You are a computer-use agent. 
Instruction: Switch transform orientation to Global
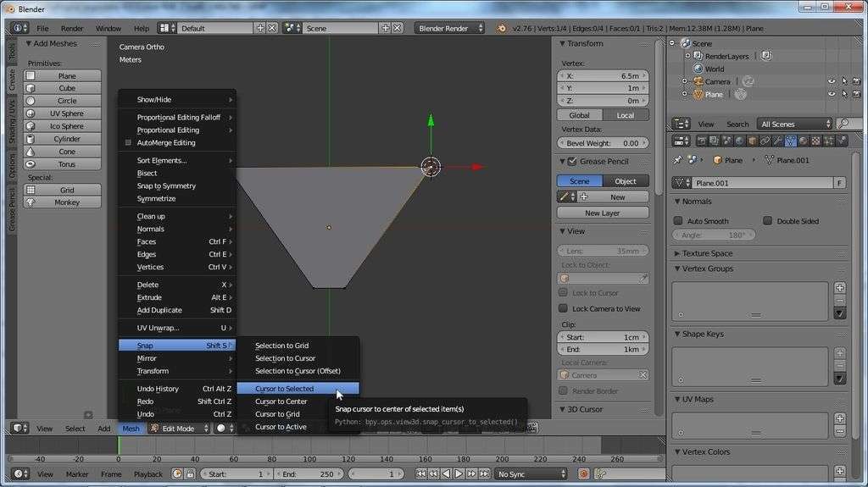point(579,115)
